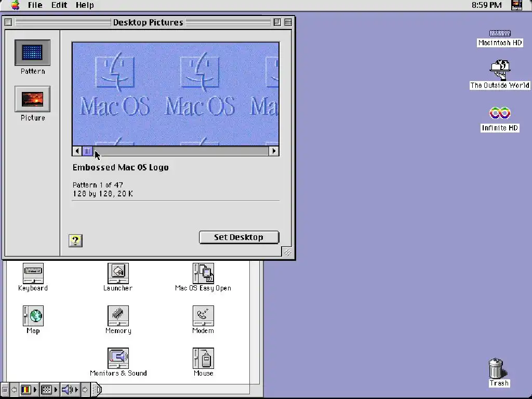
Task: Click the 'Pattern 1 of 47' text
Action: point(98,185)
